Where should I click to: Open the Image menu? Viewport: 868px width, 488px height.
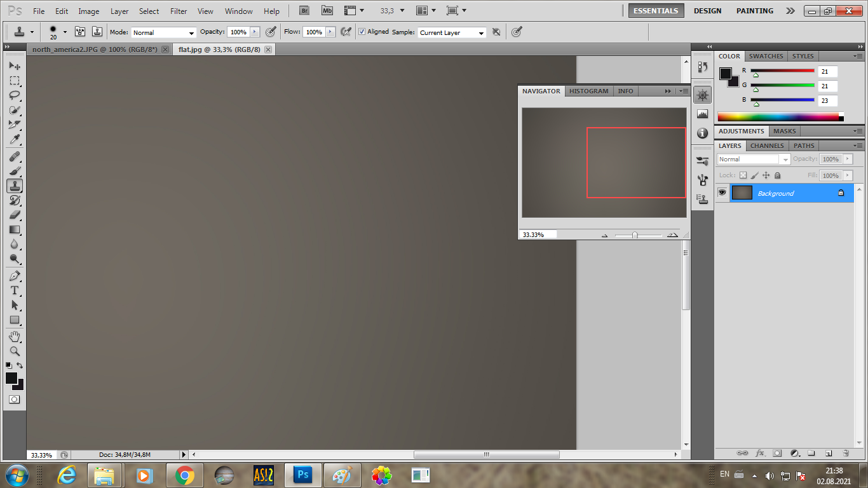coord(89,11)
